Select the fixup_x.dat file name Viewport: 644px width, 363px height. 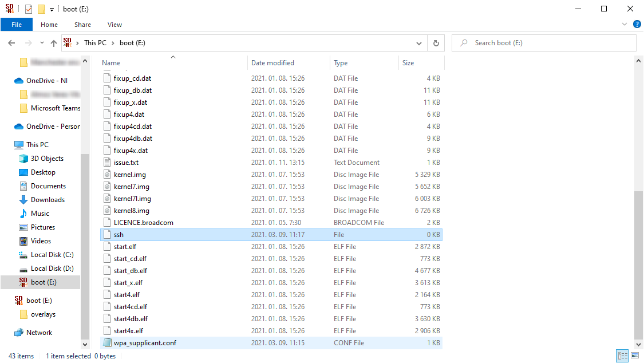[130, 102]
